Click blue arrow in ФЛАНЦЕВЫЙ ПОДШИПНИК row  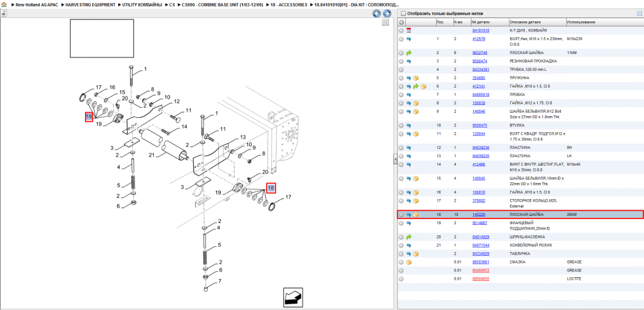[x=409, y=223]
